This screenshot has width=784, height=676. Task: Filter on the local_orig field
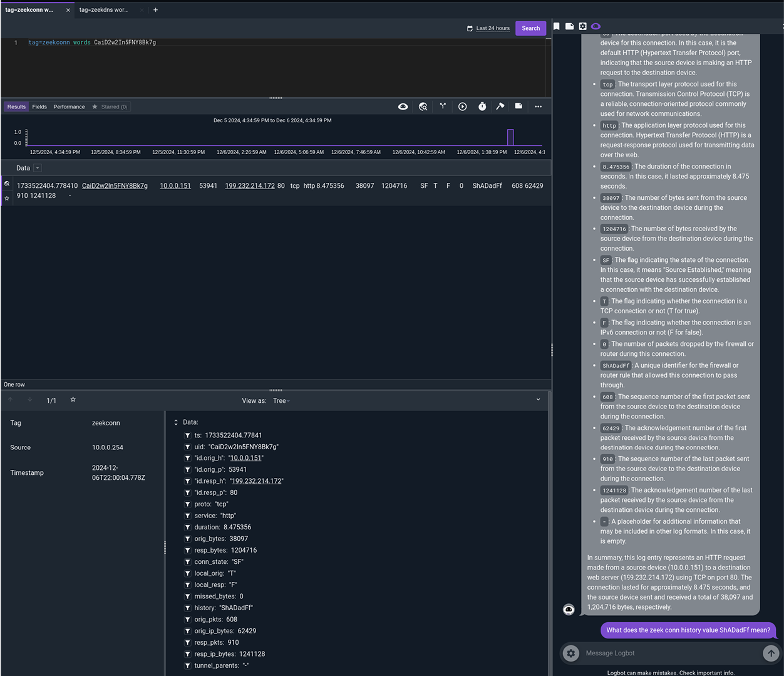[x=187, y=573]
